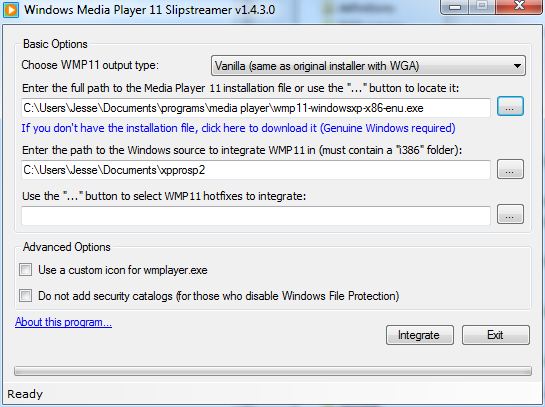Check Do not add security catalogs option
Viewport: 545px width, 407px height.
pyautogui.click(x=25, y=296)
